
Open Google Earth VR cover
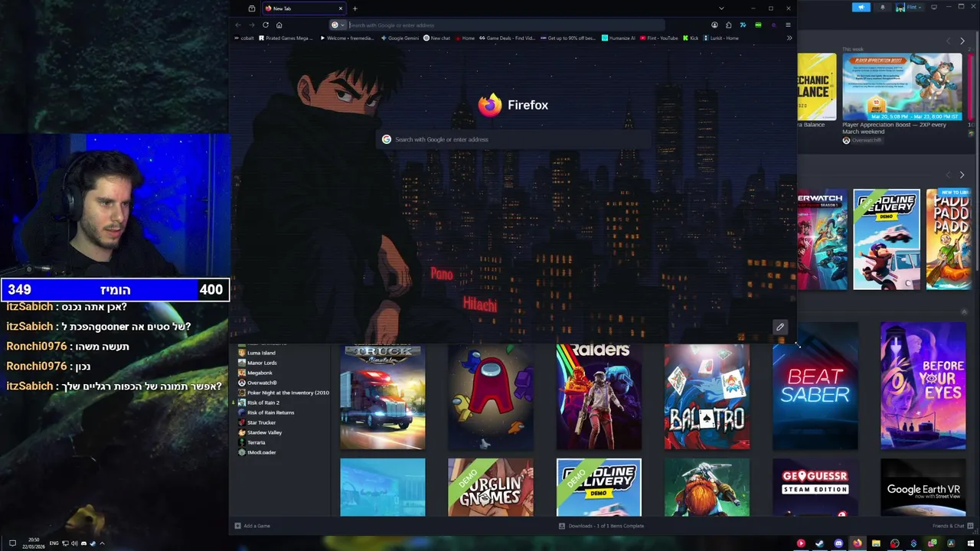(923, 487)
